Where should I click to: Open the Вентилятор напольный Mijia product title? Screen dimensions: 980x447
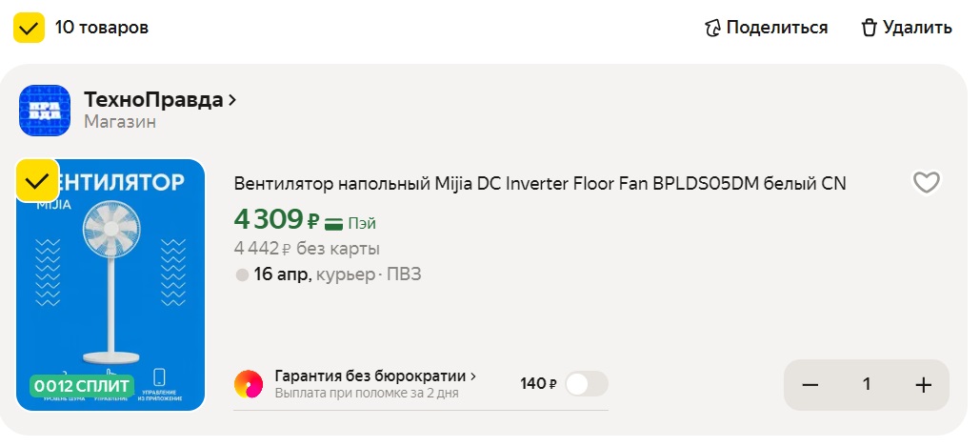click(539, 183)
